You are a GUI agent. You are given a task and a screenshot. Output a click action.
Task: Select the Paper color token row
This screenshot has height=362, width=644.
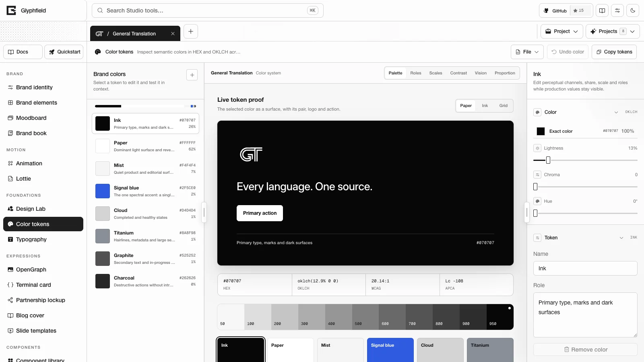(x=145, y=146)
